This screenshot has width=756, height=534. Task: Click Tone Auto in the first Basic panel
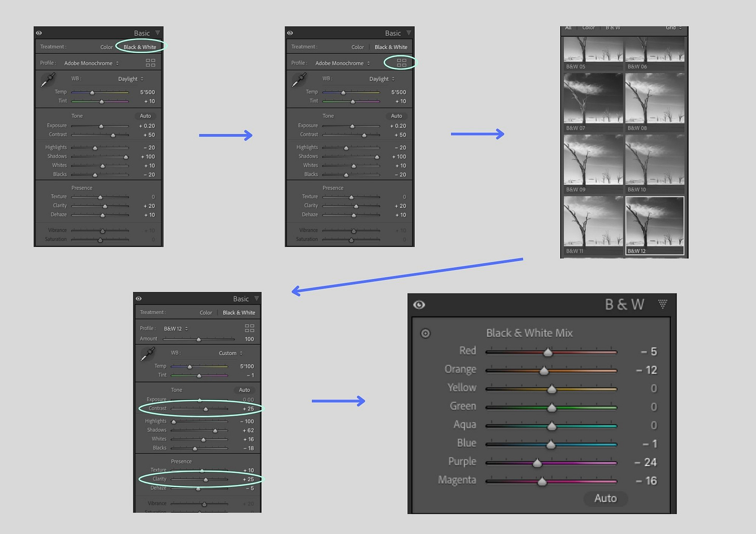click(x=145, y=116)
